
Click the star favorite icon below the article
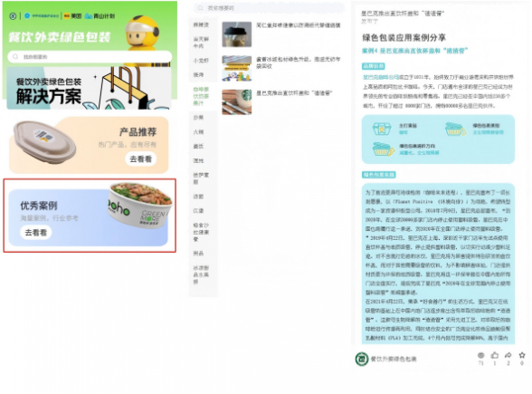[522, 355]
